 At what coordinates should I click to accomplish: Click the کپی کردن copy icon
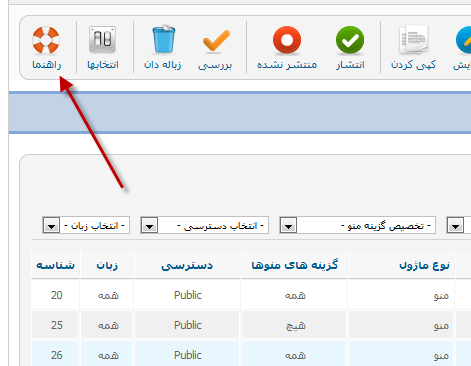tap(414, 40)
